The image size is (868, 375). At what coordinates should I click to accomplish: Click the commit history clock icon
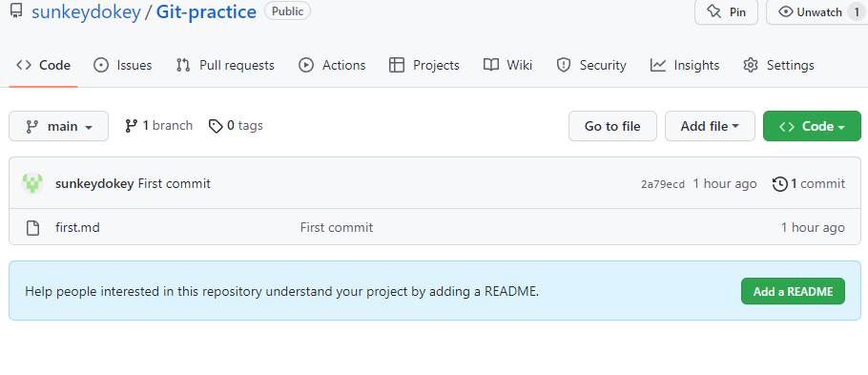tap(780, 183)
